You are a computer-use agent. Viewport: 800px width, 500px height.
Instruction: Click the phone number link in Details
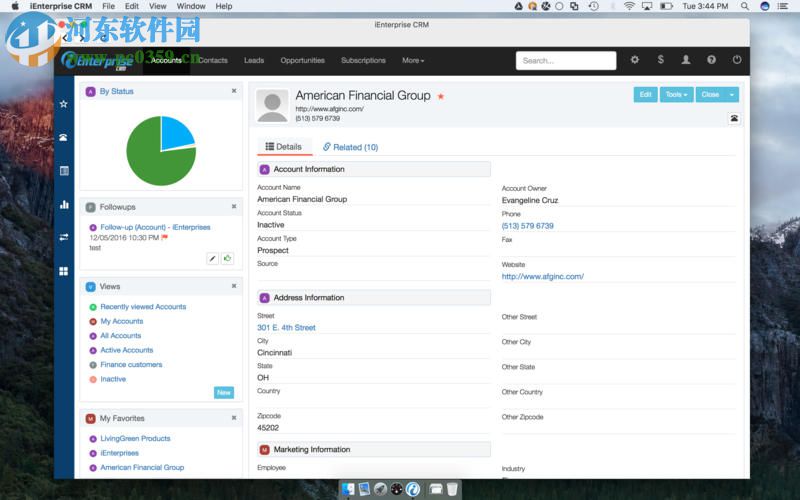pos(528,226)
